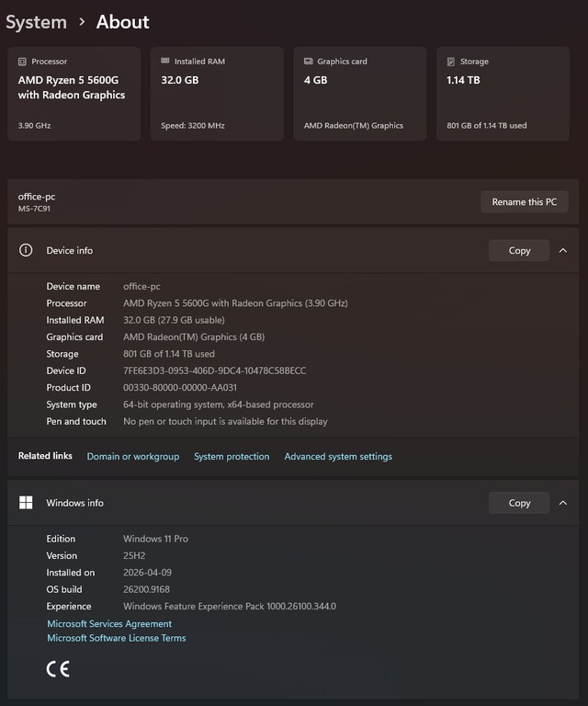Click the OS build row label

click(64, 589)
